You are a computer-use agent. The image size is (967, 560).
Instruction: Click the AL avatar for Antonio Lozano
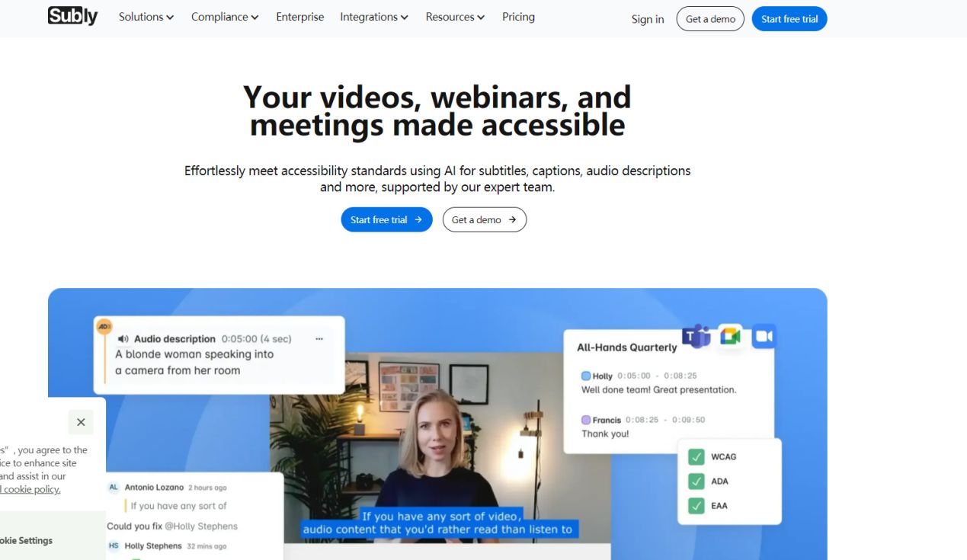pos(114,487)
